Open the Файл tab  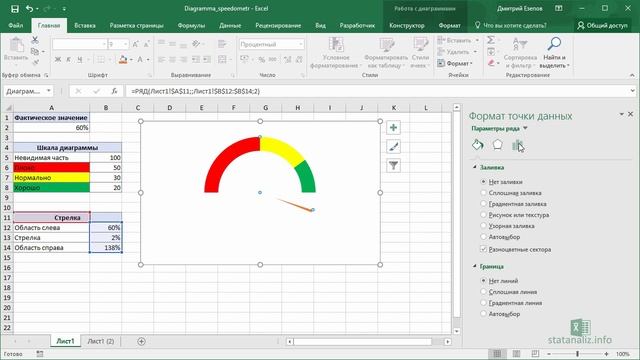[16, 25]
